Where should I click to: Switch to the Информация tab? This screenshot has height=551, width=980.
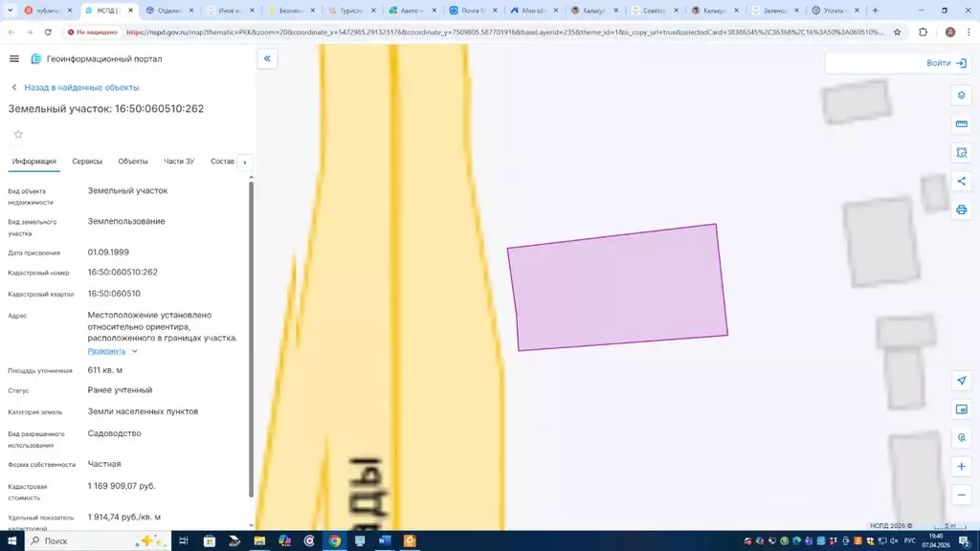click(34, 161)
